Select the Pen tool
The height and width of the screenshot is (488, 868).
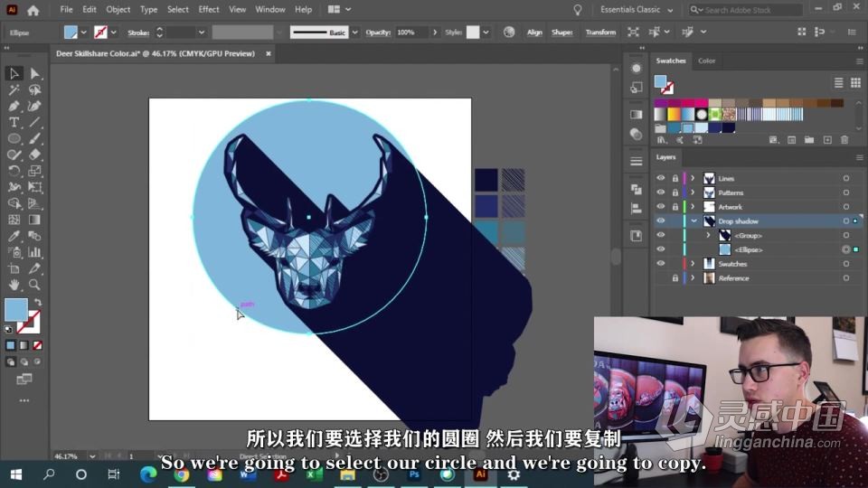tap(14, 106)
